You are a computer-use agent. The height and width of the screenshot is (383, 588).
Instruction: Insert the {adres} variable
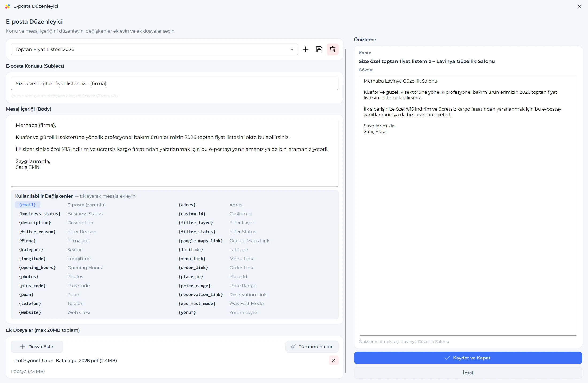pos(187,205)
